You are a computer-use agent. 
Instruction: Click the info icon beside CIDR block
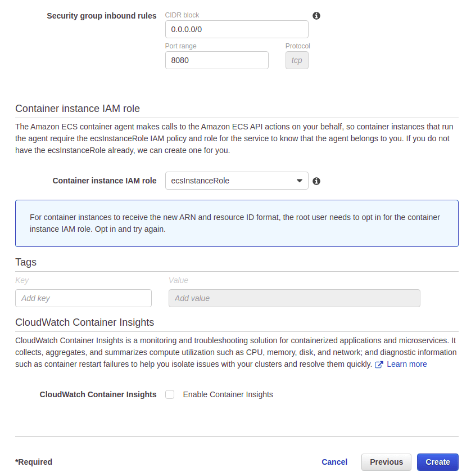coord(316,16)
